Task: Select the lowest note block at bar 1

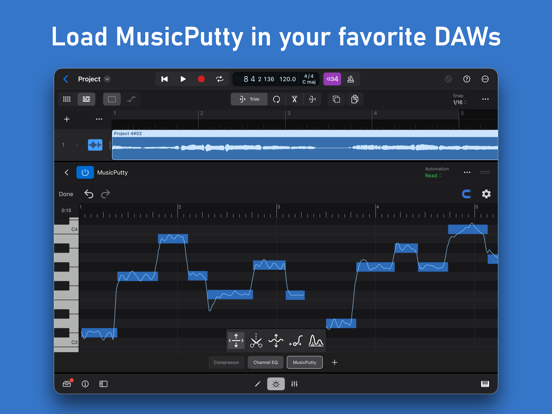Action: coord(99,333)
